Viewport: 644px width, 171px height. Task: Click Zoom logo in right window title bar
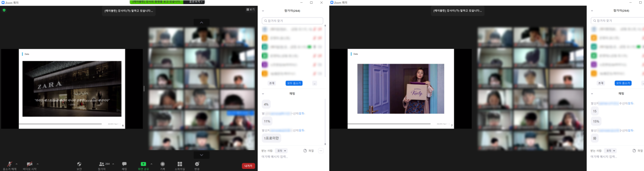(x=332, y=2)
